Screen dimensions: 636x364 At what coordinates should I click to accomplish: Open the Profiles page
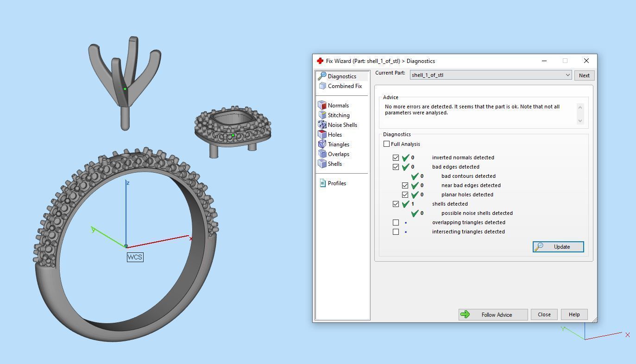(x=337, y=183)
